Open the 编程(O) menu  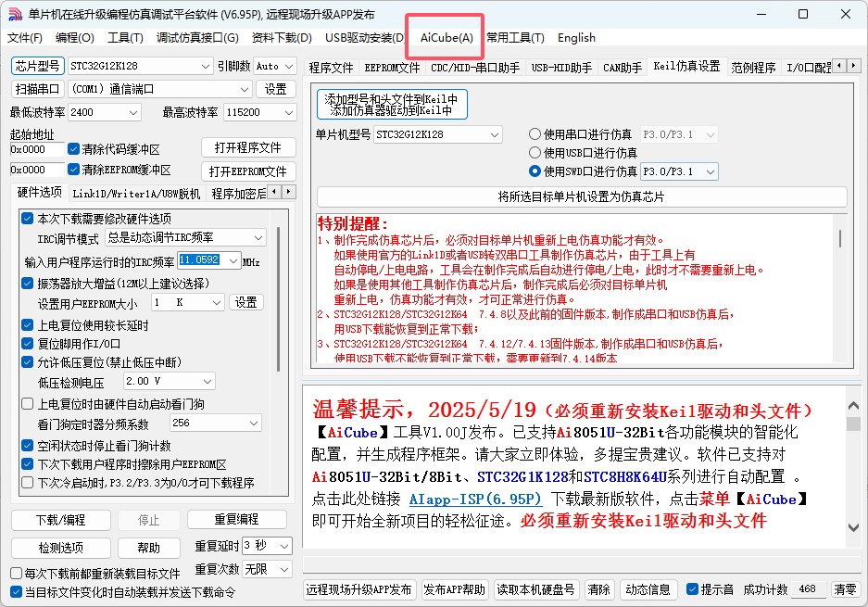tap(75, 38)
